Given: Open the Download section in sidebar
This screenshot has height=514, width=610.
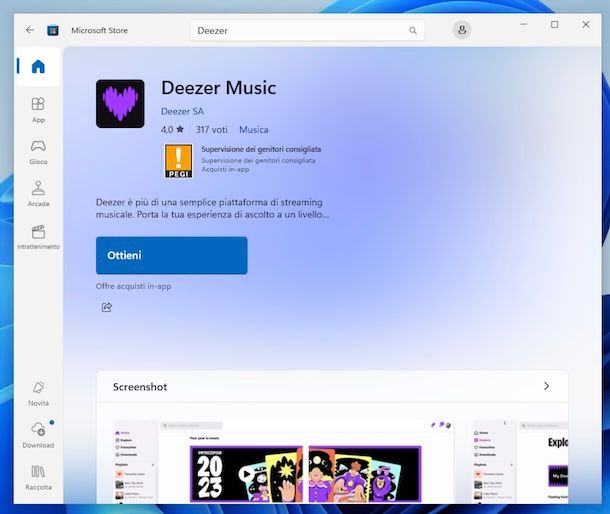Looking at the screenshot, I should pyautogui.click(x=38, y=435).
